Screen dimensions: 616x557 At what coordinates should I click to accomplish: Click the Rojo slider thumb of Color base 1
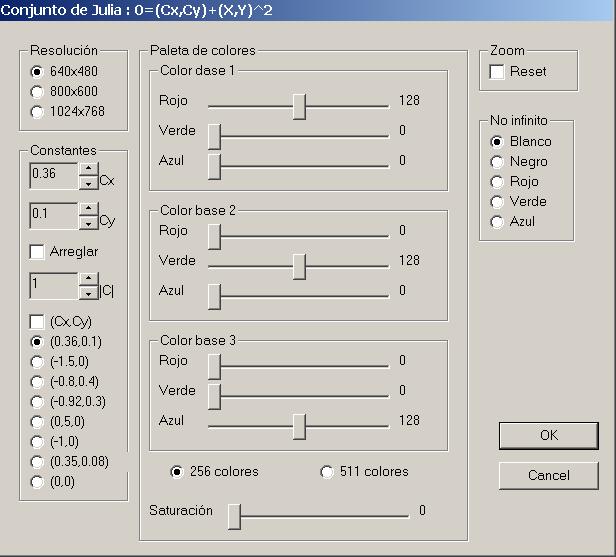tap(299, 107)
